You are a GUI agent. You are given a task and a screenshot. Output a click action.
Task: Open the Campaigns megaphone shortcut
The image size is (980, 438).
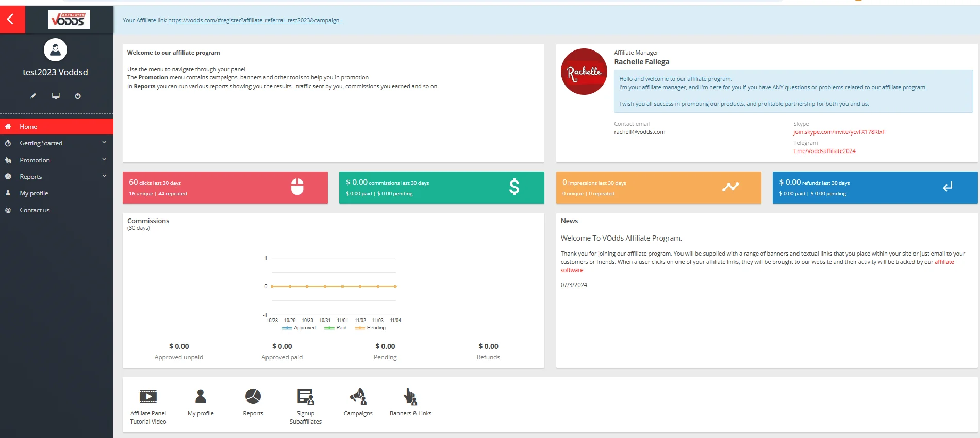[x=358, y=396]
